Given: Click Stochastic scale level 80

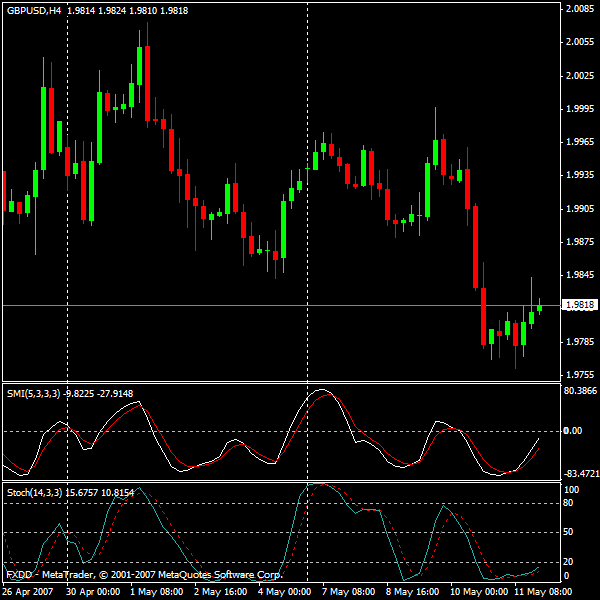Looking at the screenshot, I should 568,503.
